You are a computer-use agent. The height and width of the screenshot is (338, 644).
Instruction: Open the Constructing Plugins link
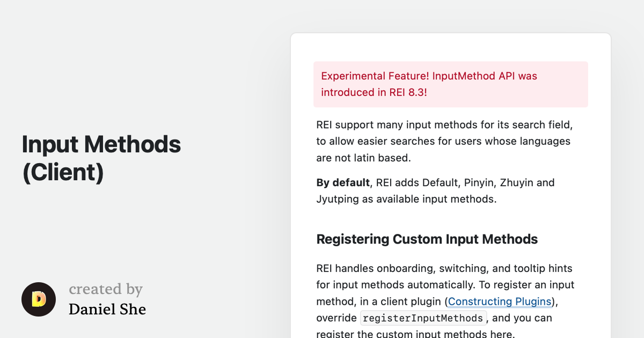(500, 302)
